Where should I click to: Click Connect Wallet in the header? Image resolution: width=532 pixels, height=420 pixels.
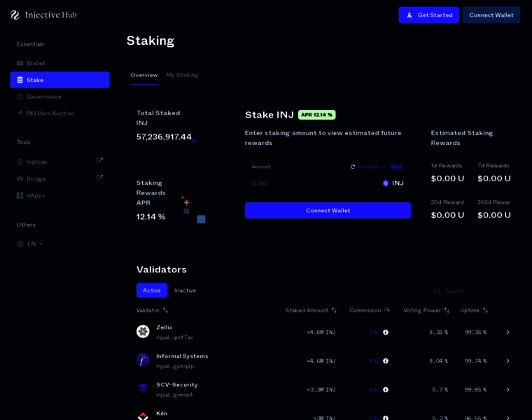(491, 15)
